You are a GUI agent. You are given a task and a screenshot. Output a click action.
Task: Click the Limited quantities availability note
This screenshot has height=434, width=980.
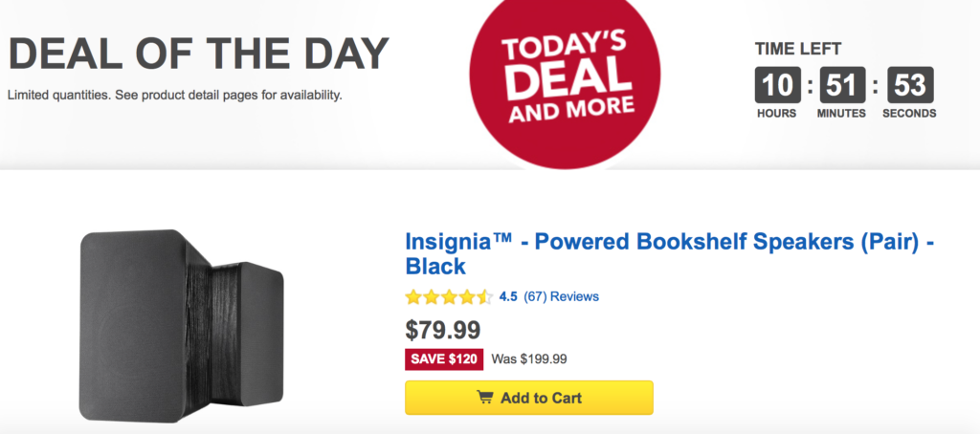tap(174, 96)
